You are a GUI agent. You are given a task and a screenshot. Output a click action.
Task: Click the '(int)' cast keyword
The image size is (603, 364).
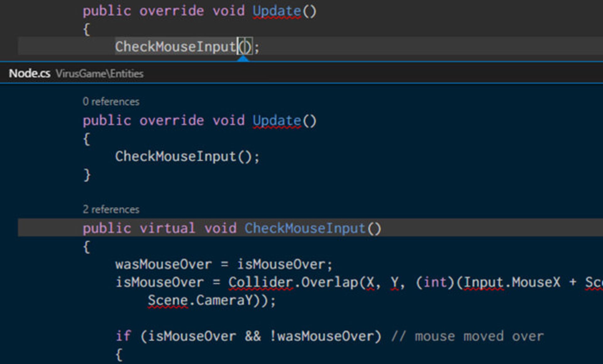pos(435,282)
